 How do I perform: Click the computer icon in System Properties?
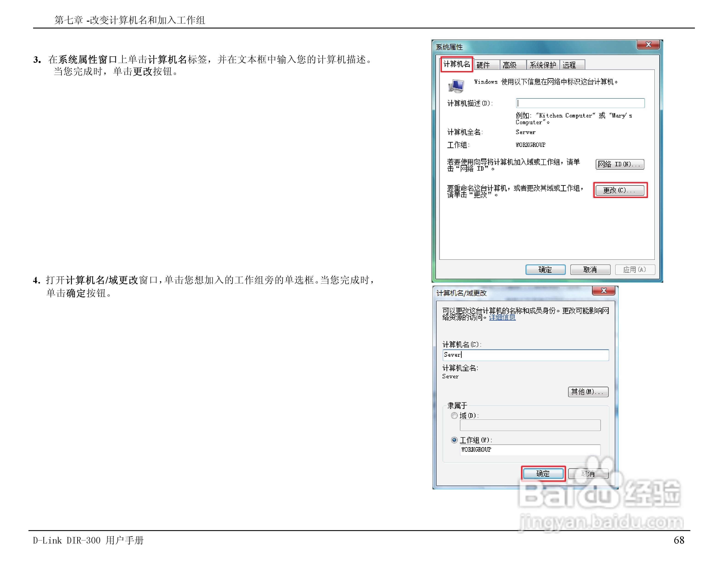click(x=456, y=86)
